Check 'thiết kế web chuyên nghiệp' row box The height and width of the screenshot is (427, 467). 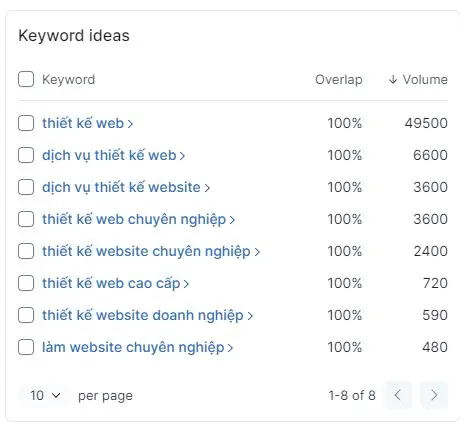click(26, 219)
